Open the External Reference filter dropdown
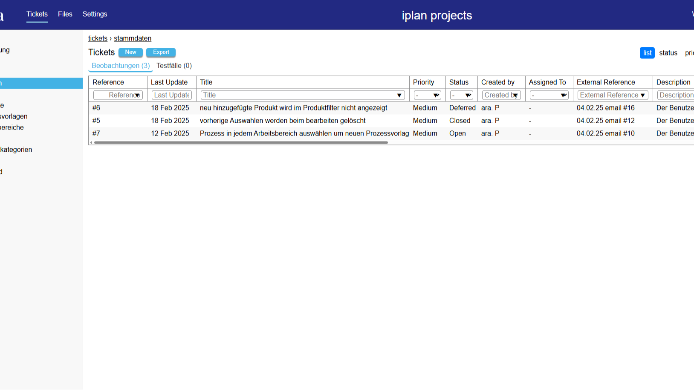The image size is (694, 390). [x=613, y=95]
